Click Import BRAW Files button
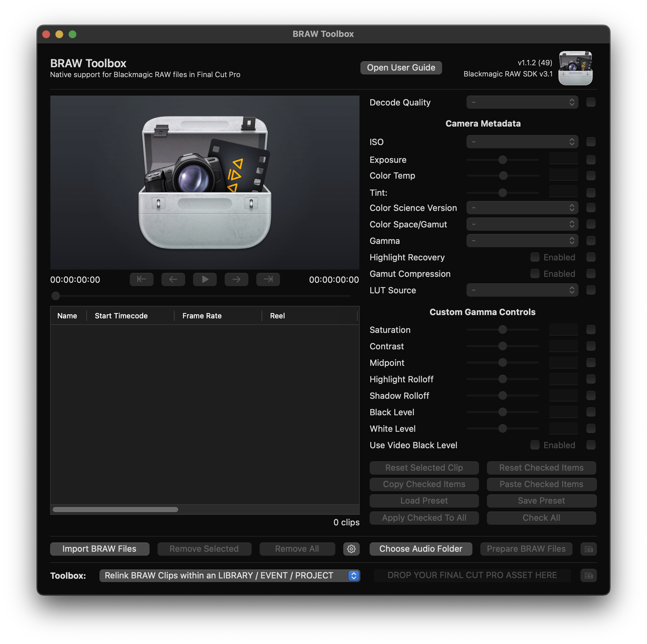The image size is (647, 644). [x=99, y=549]
